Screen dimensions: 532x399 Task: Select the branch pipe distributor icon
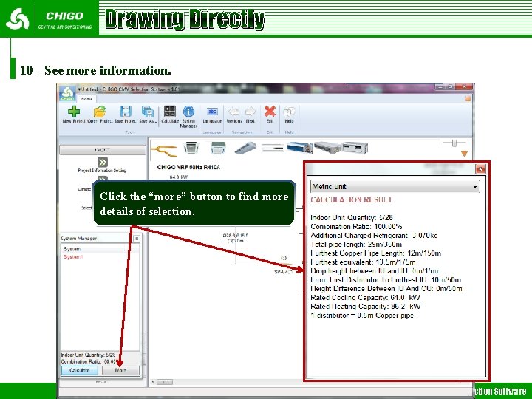(x=164, y=149)
